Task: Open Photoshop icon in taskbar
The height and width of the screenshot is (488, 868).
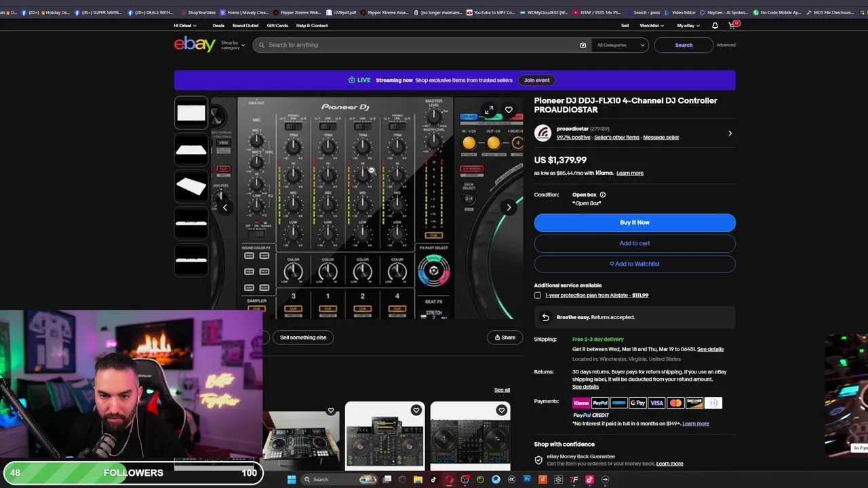Action: 527,480
